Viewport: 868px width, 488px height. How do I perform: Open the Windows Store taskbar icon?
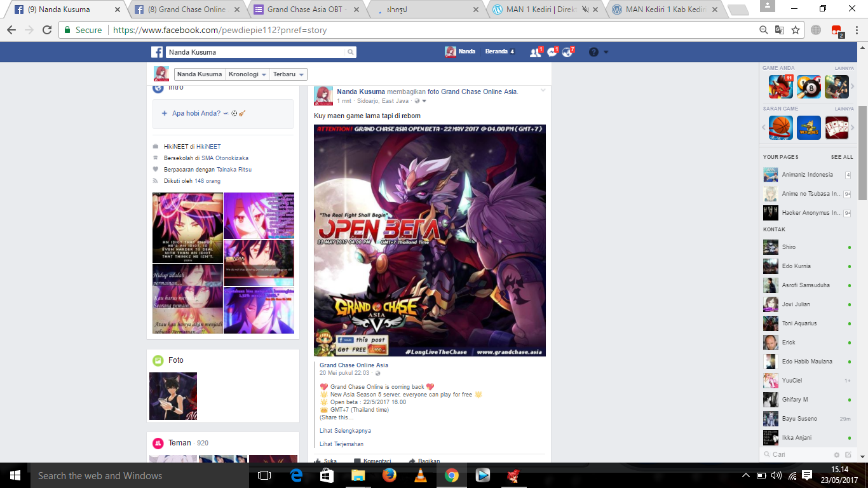pyautogui.click(x=327, y=475)
